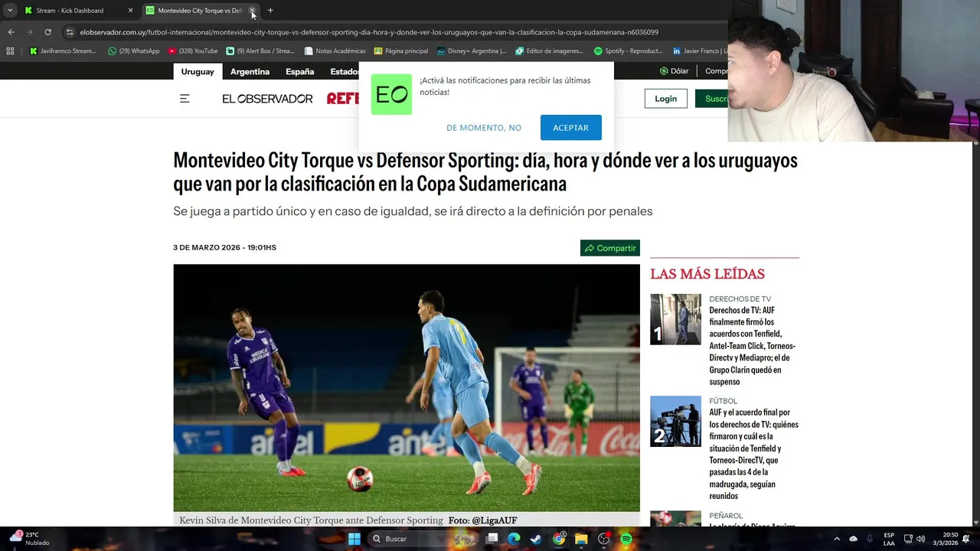980x551 pixels.
Task: Open the Alert Box Streamlabs bookmark
Action: point(260,51)
